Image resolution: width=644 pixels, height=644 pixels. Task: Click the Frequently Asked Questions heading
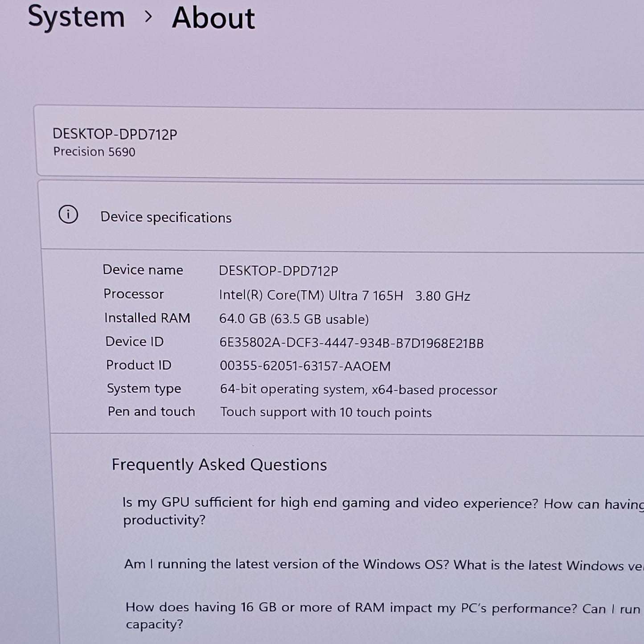[x=219, y=464]
